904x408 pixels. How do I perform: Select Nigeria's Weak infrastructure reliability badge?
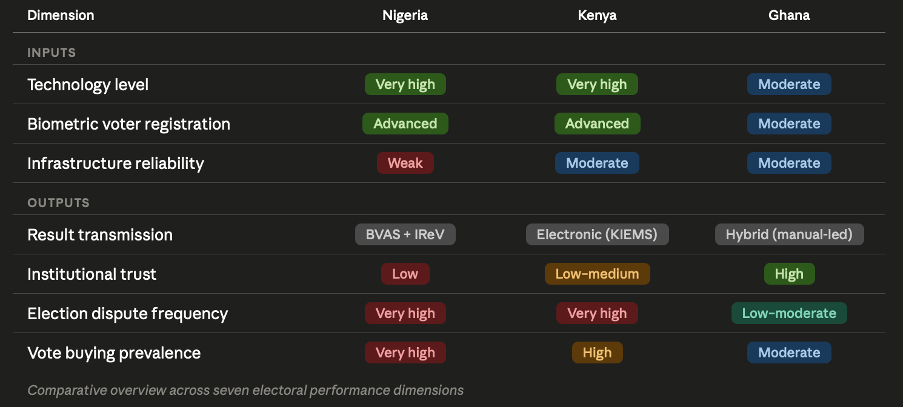tap(405, 163)
